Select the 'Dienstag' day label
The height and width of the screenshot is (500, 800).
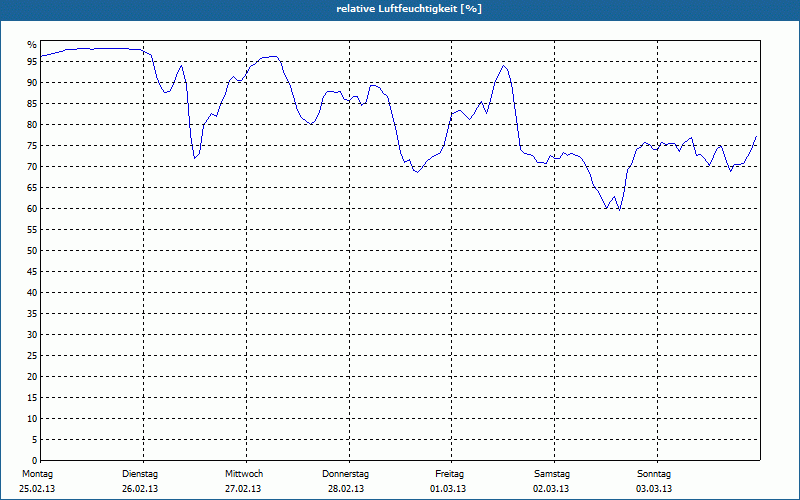140,474
